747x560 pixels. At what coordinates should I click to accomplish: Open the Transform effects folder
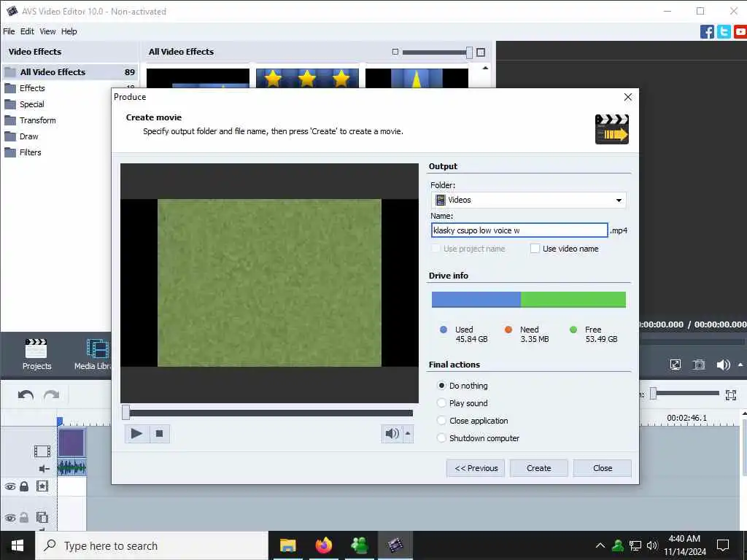pyautogui.click(x=37, y=120)
